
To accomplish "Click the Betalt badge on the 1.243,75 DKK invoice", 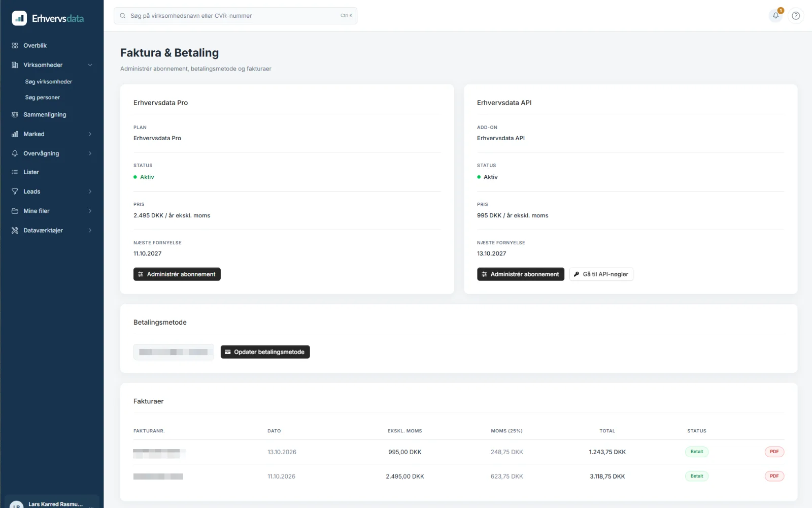I will point(697,452).
